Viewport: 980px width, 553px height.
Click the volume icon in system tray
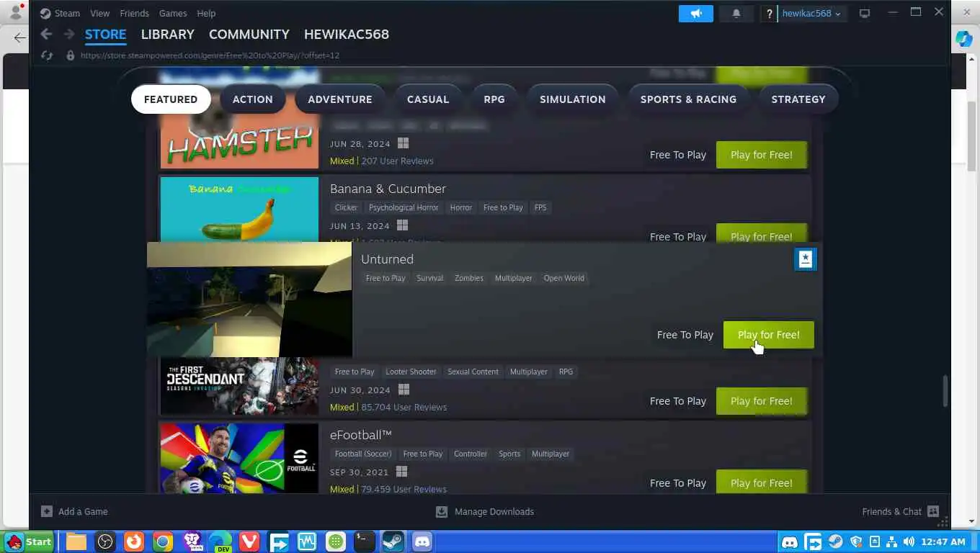[x=908, y=541]
